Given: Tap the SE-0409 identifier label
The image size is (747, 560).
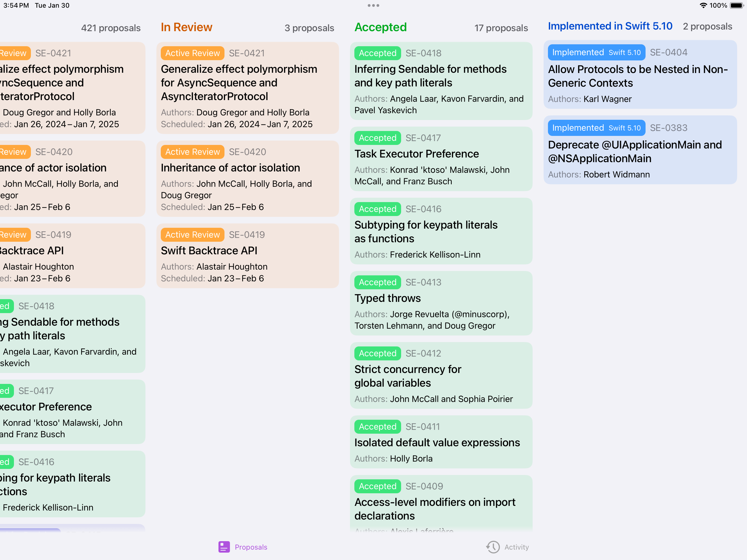Looking at the screenshot, I should pyautogui.click(x=424, y=486).
